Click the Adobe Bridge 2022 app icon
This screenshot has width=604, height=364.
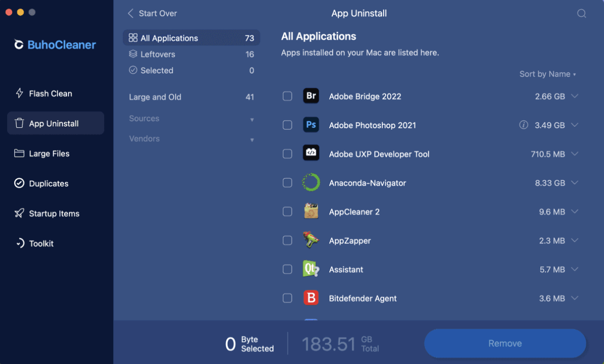(311, 96)
